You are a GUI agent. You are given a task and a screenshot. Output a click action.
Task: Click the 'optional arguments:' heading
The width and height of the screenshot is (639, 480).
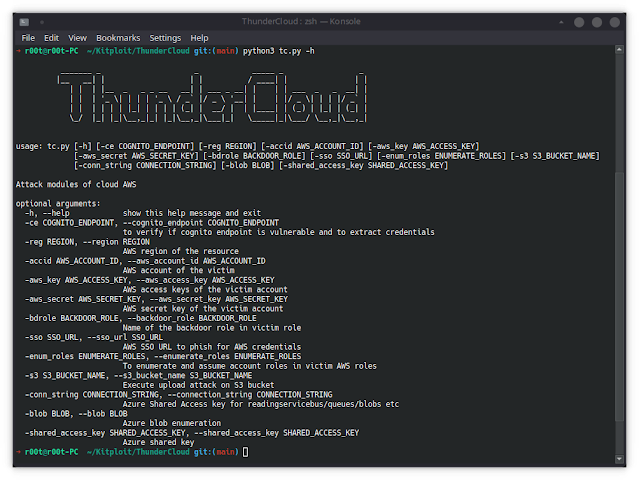pyautogui.click(x=58, y=204)
